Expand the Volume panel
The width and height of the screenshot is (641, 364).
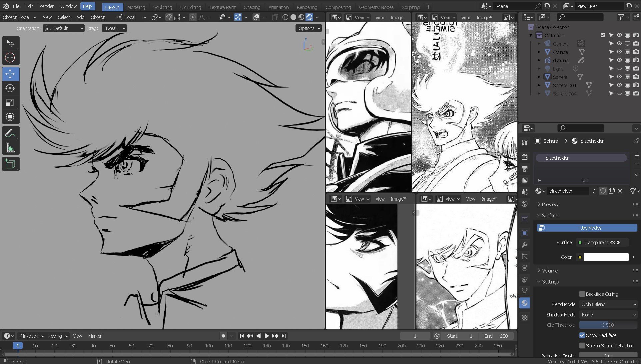[550, 271]
